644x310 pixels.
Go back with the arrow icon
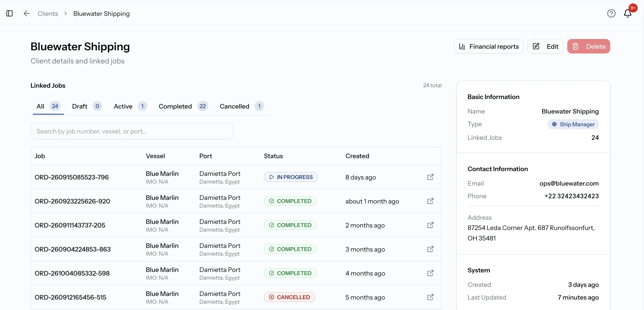(x=26, y=14)
